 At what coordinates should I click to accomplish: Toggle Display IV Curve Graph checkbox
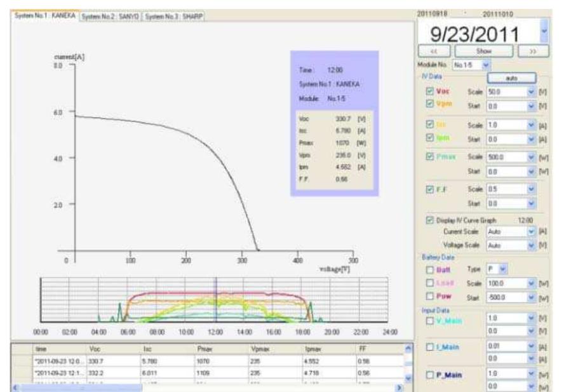[430, 220]
